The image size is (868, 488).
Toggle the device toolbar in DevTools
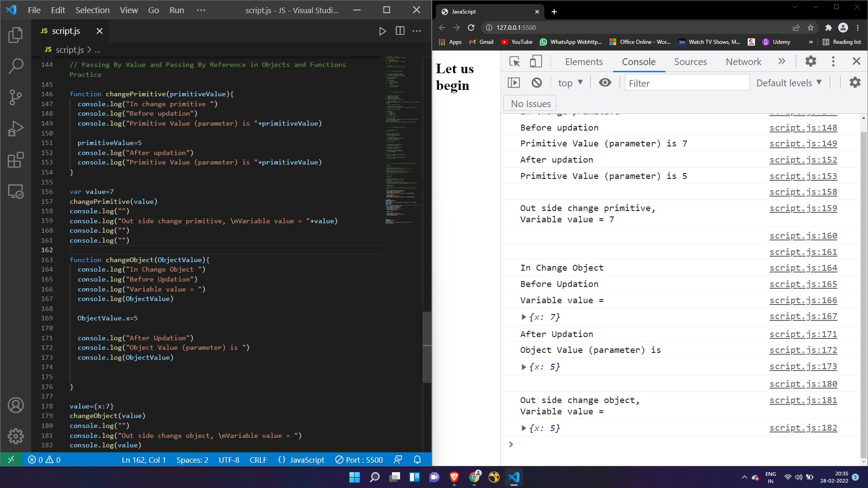[x=536, y=61]
